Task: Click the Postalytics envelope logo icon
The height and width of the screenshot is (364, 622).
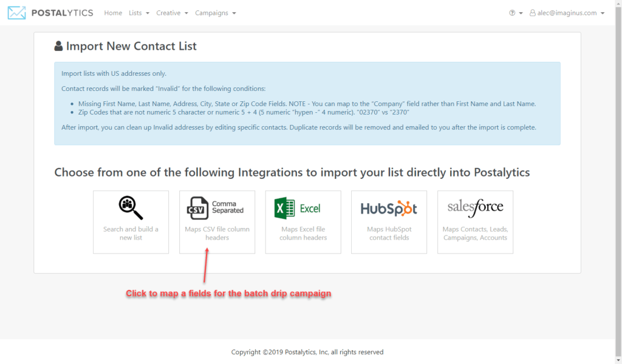Action: pos(16,13)
